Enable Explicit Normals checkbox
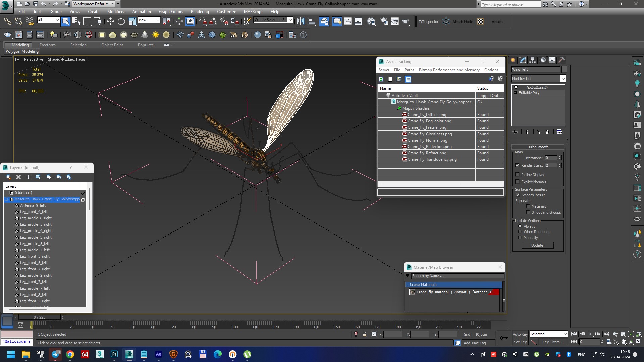Image resolution: width=644 pixels, height=362 pixels. [x=517, y=182]
